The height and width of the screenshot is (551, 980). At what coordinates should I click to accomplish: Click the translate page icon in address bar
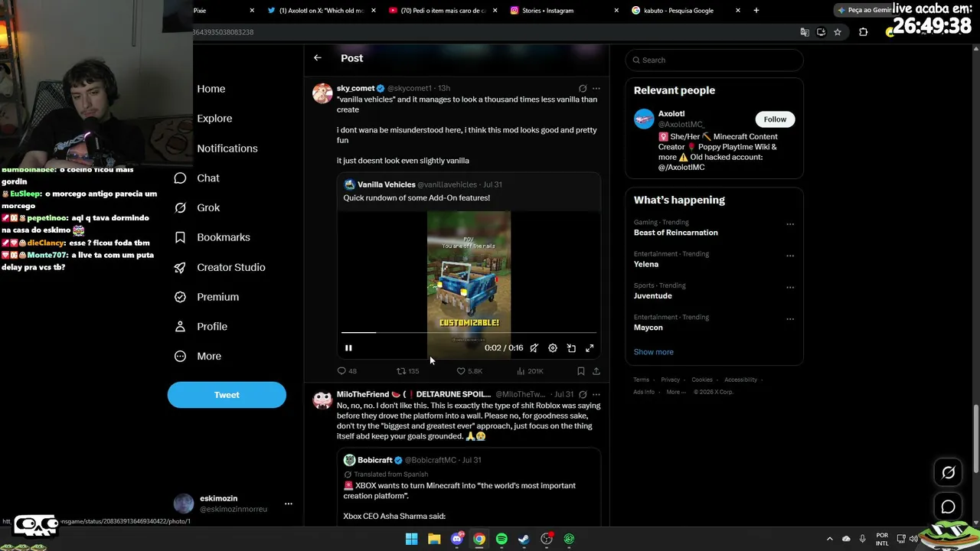pyautogui.click(x=805, y=32)
